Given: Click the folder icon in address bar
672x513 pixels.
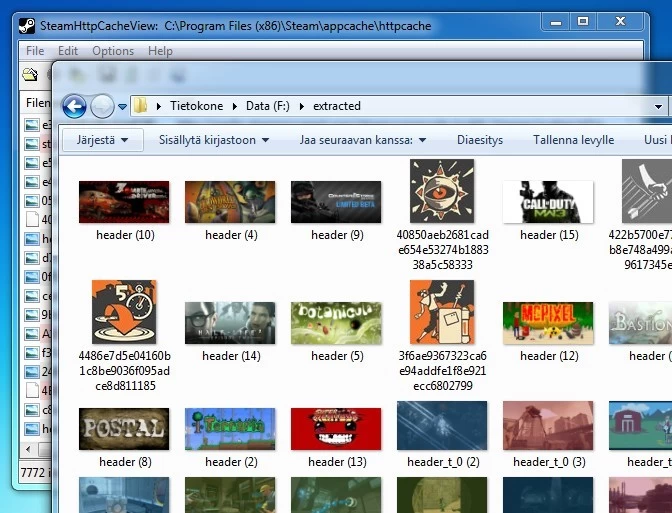Looking at the screenshot, I should 141,106.
